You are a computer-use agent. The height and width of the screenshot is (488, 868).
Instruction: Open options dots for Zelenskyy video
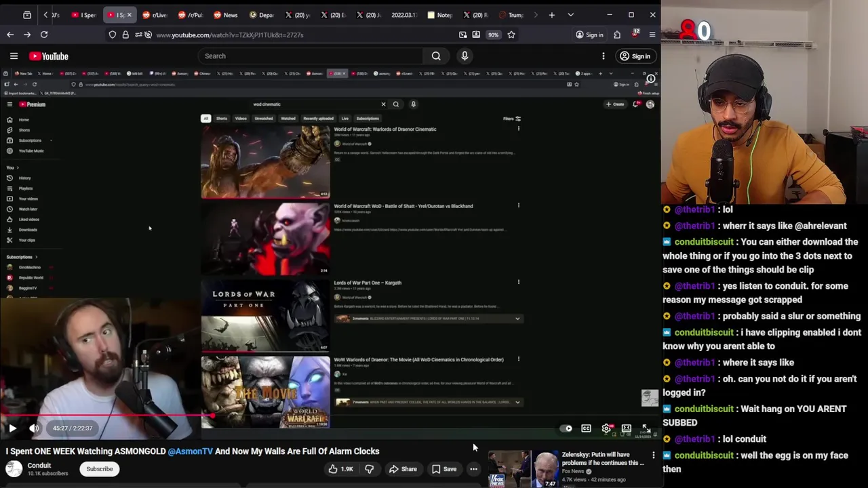tap(654, 455)
